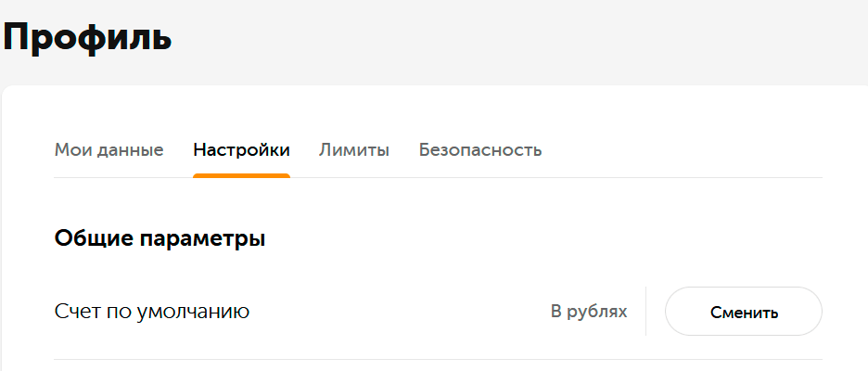Screen dimensions: 868x371
Task: Click blank space right of Общие параметры
Action: tap(538, 238)
